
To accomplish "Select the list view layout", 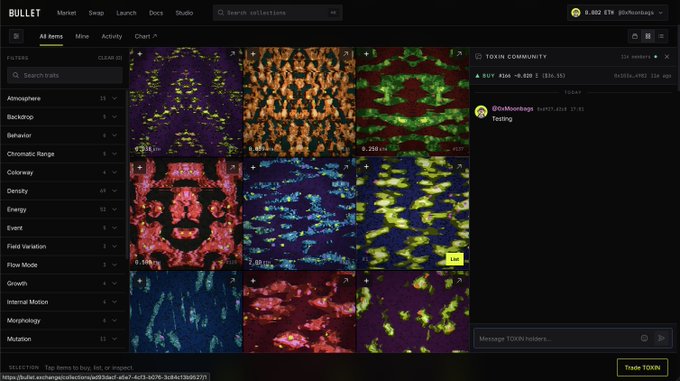I will pyautogui.click(x=661, y=36).
